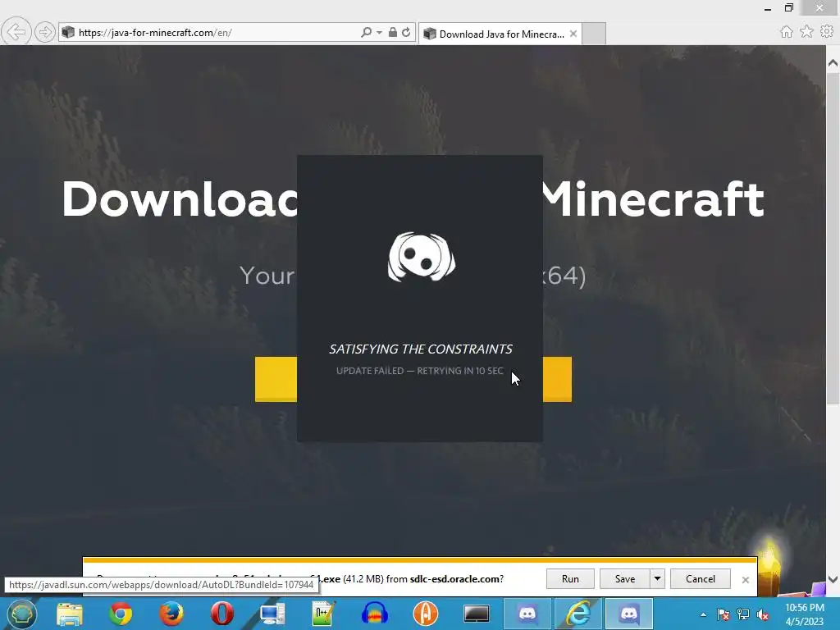Open the Tools gear icon
Viewport: 840px width, 630px height.
pos(827,32)
